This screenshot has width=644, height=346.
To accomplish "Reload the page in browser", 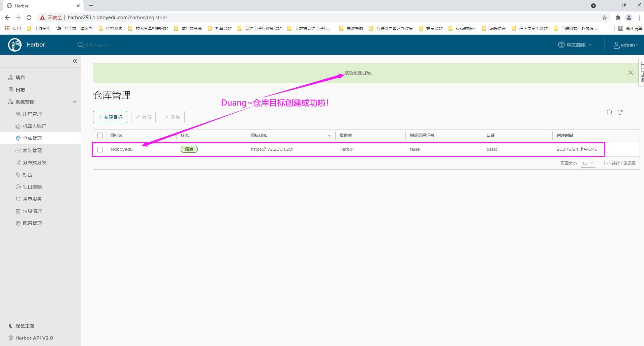I will (x=29, y=18).
